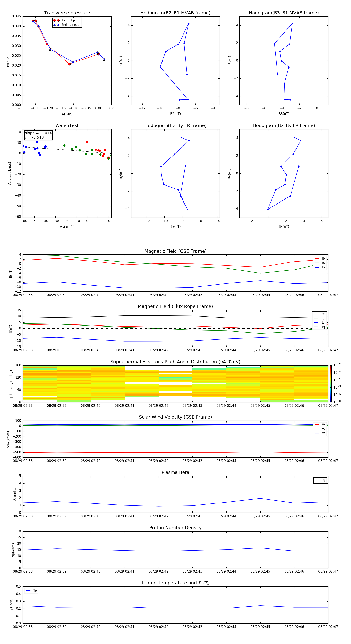The width and height of the screenshot is (351, 644).
Task: Select "By" in GSE Frame legend
Action: 320,263
